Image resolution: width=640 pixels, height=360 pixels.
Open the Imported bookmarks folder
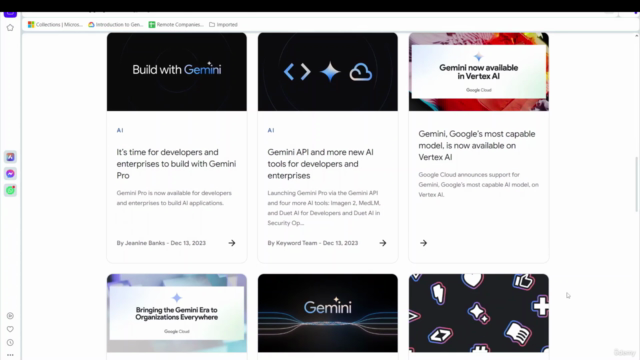[x=223, y=24]
